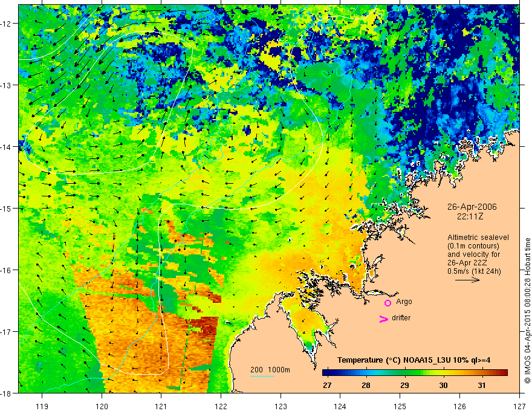Click the cyan 200 1000m isobath legend line
The height and width of the screenshot is (411, 532).
262,376
